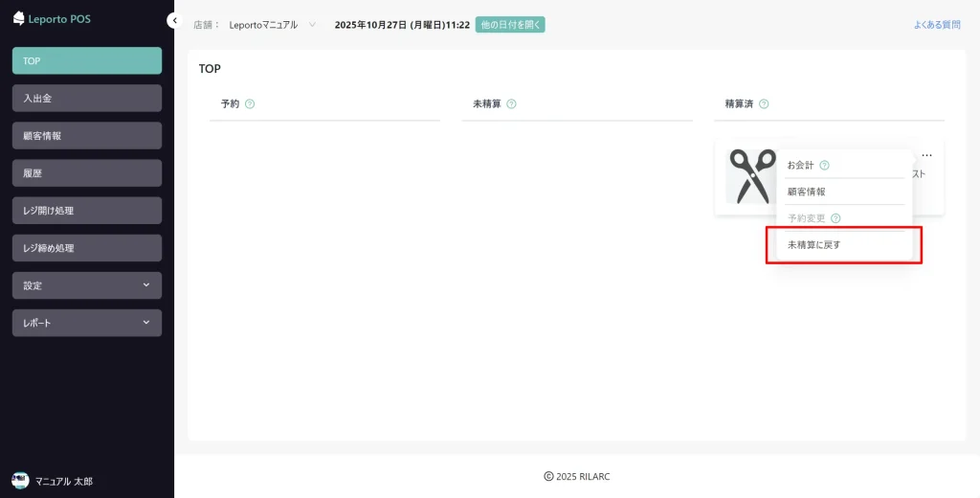This screenshot has height=498, width=980.
Task: Open レジ締め処理 from the sidebar
Action: coord(87,248)
